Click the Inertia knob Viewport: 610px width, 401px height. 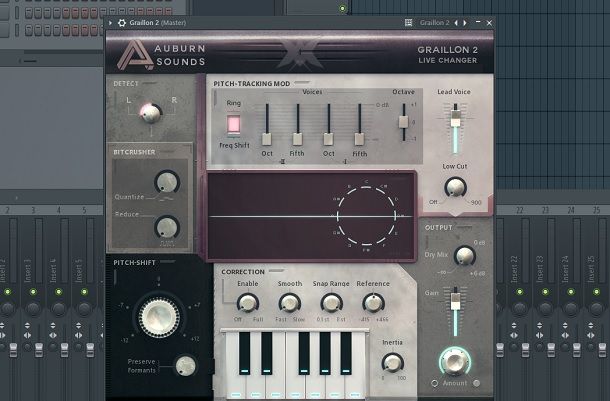click(392, 362)
